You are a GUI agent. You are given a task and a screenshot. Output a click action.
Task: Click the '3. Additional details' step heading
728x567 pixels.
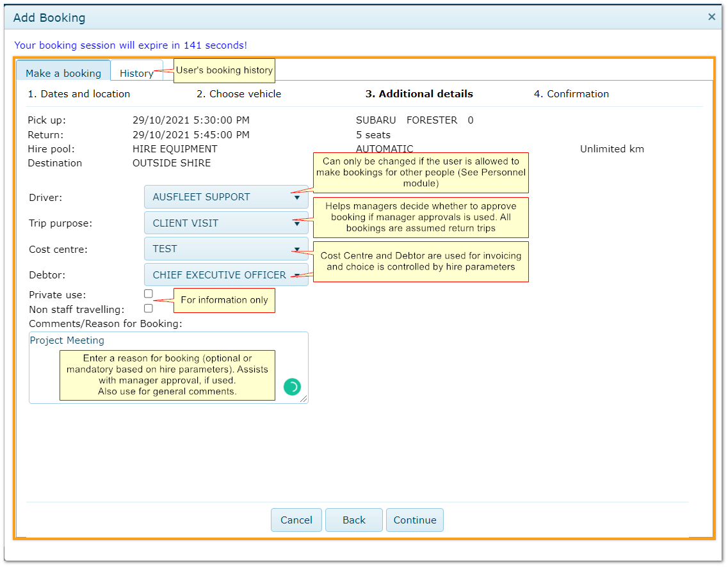coord(419,94)
